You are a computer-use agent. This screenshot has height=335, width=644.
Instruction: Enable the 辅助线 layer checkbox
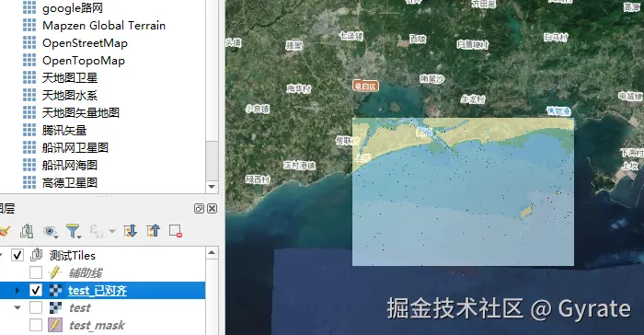(36, 272)
